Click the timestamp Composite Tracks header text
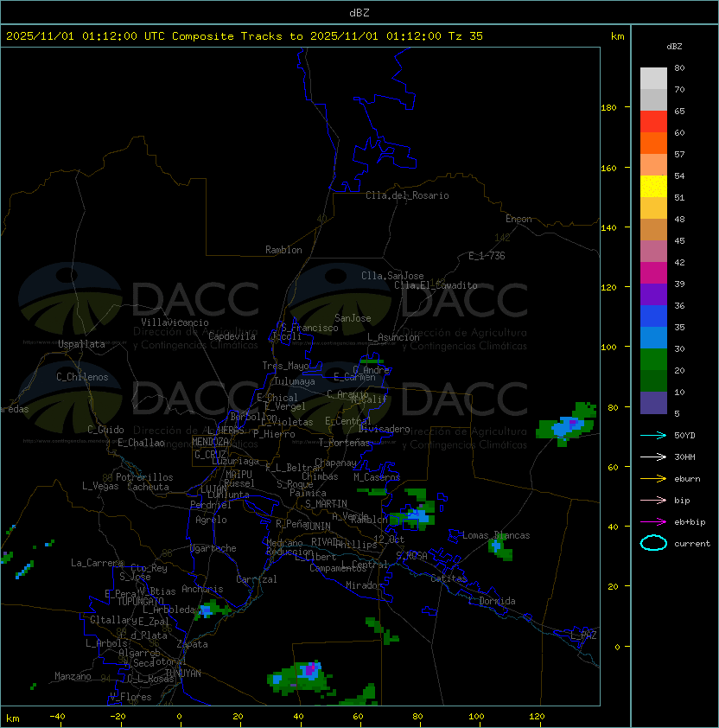The image size is (719, 728). tap(245, 36)
